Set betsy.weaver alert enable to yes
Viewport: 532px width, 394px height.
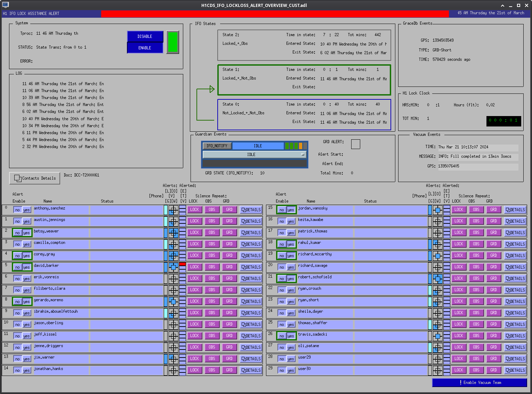[x=26, y=233]
